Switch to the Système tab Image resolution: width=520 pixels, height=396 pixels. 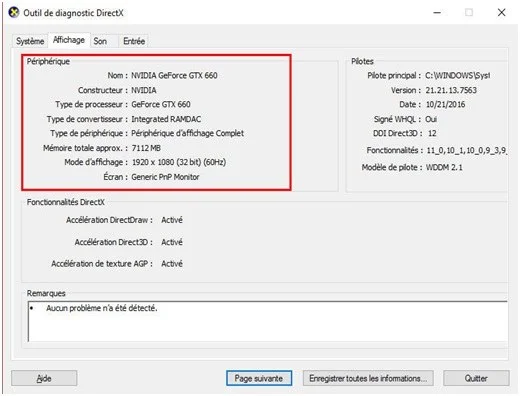click(30, 41)
